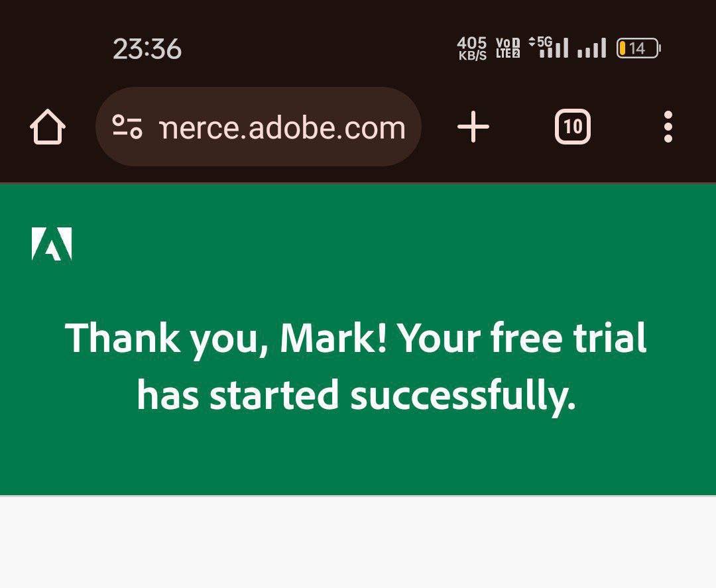Tap the data activity arrows beside 5G
716x588 pixels.
(x=532, y=42)
